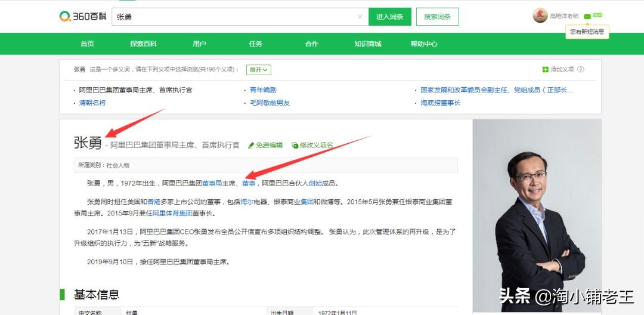Open the 帮助中心 menu item

(x=424, y=44)
